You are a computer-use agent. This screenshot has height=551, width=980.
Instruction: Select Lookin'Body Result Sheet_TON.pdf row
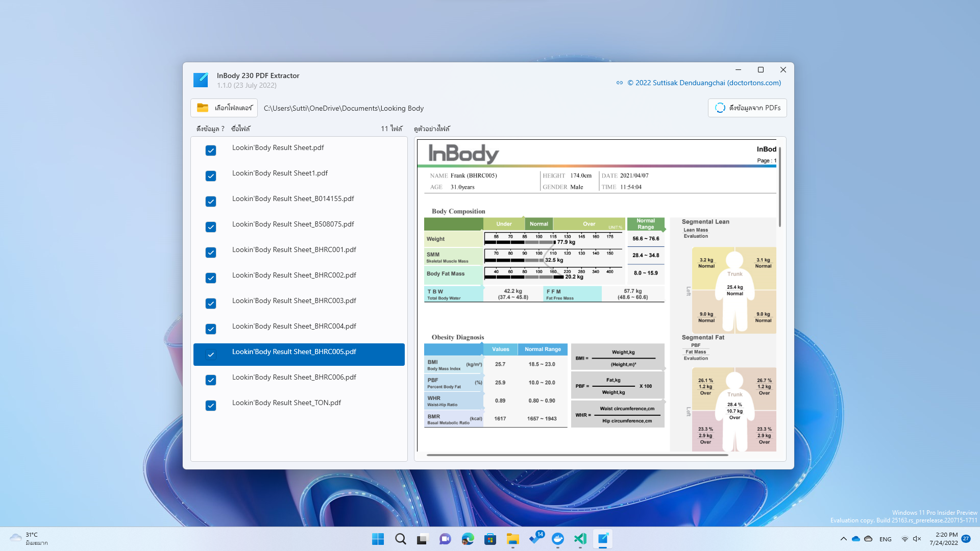(299, 406)
